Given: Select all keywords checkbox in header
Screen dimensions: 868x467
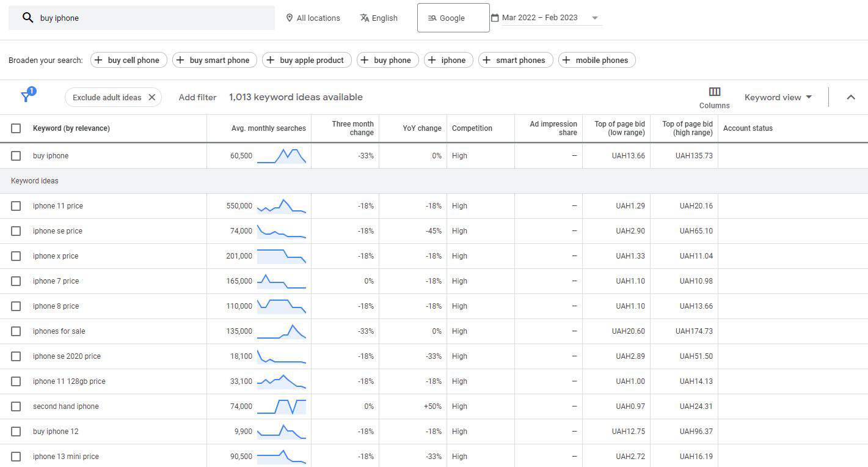Looking at the screenshot, I should [x=16, y=128].
